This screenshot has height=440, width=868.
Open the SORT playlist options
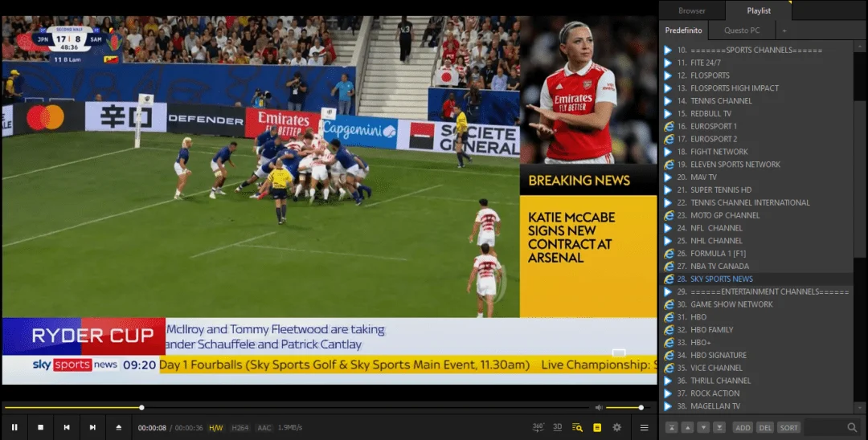[789, 427]
